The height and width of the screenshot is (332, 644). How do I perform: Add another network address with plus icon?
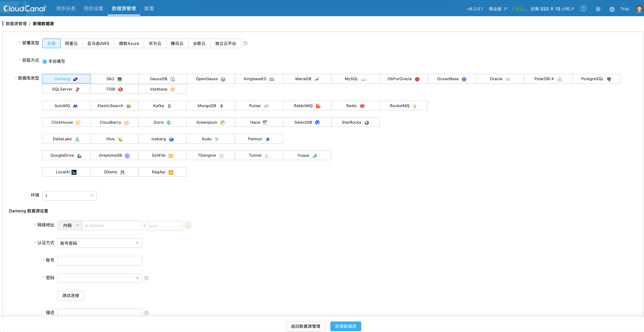pyautogui.click(x=188, y=225)
